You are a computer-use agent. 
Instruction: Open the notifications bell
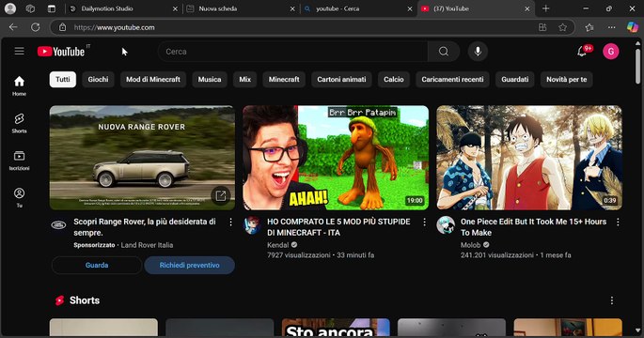[x=582, y=52]
